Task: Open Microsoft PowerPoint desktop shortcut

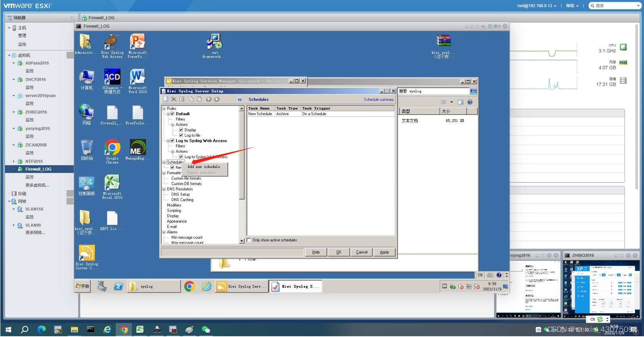Action: [x=137, y=46]
